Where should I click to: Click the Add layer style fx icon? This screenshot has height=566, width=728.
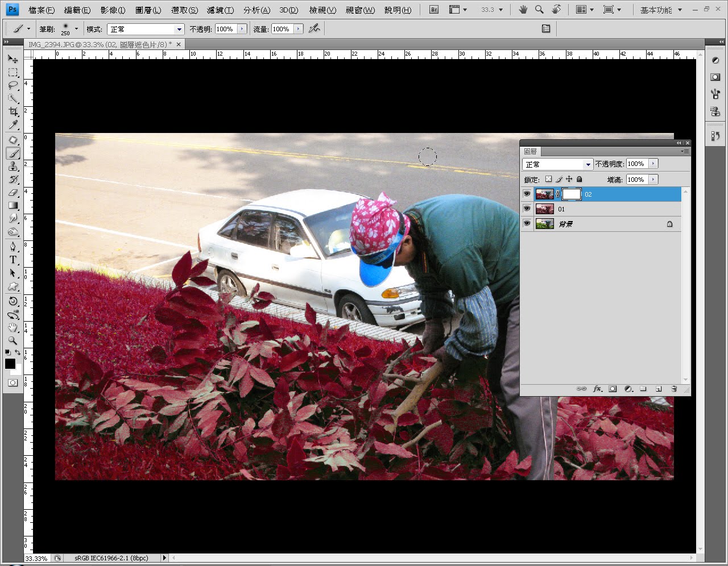pos(597,389)
